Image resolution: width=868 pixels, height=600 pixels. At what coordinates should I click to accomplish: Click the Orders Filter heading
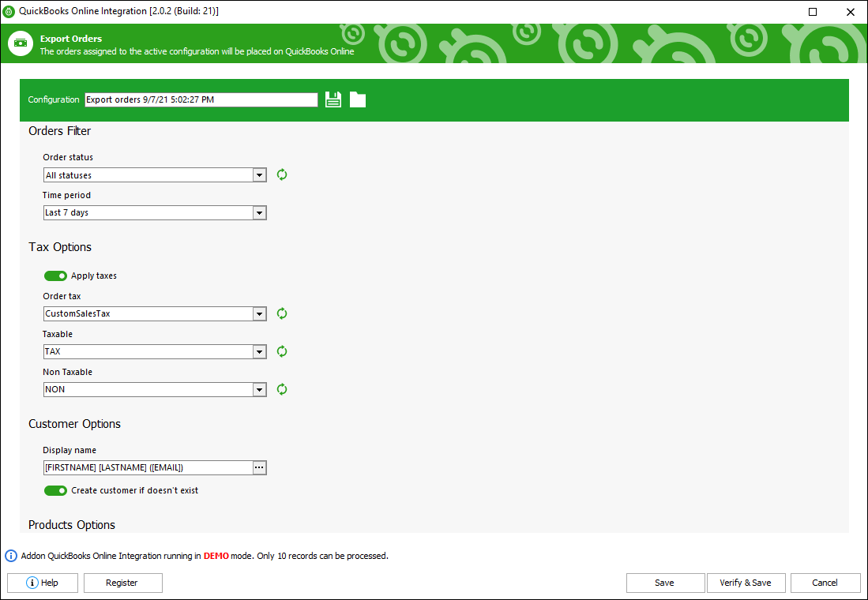pyautogui.click(x=60, y=131)
